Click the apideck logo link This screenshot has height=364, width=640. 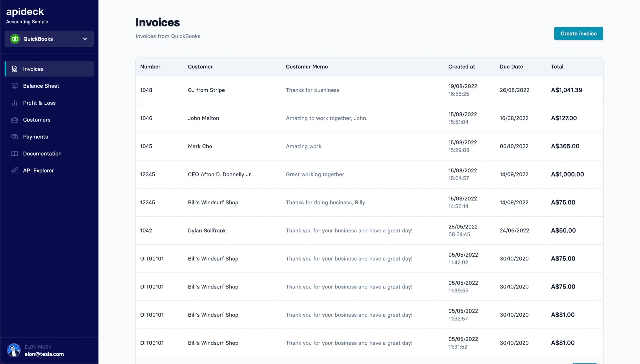(x=25, y=12)
